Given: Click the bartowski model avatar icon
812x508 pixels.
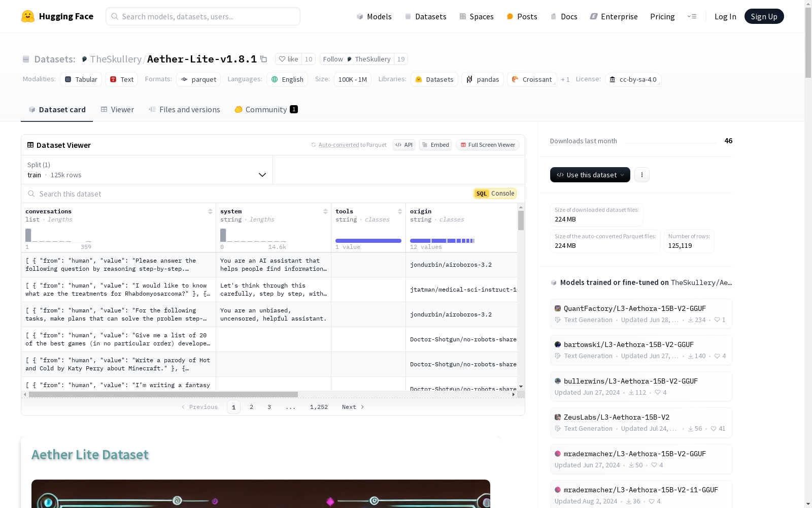Looking at the screenshot, I should click(x=558, y=344).
